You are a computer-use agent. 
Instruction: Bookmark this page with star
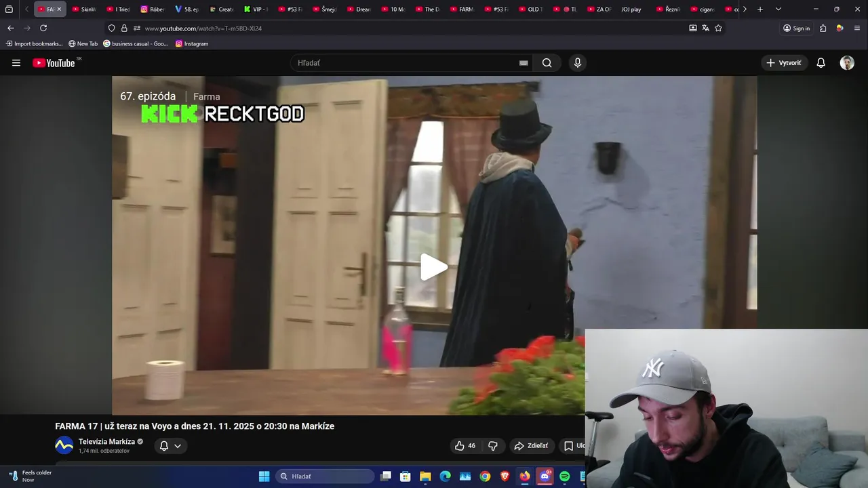click(x=718, y=28)
